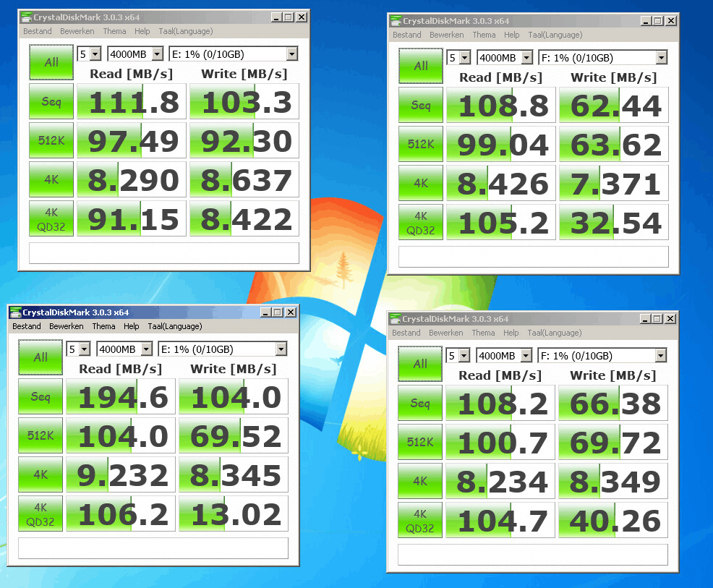The image size is (713, 588).
Task: Click the 32.54 write result value
Action: coord(614,222)
